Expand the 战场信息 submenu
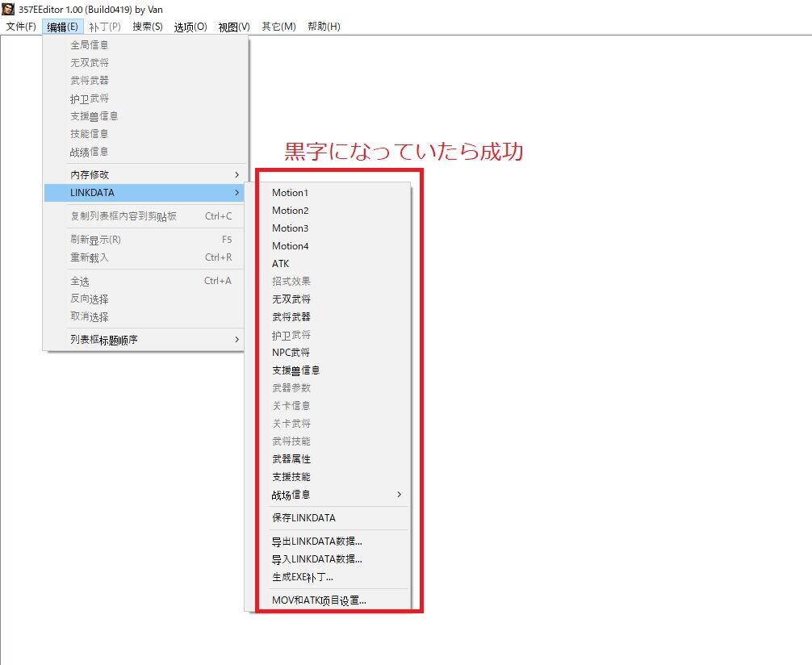This screenshot has height=665, width=812. (291, 495)
